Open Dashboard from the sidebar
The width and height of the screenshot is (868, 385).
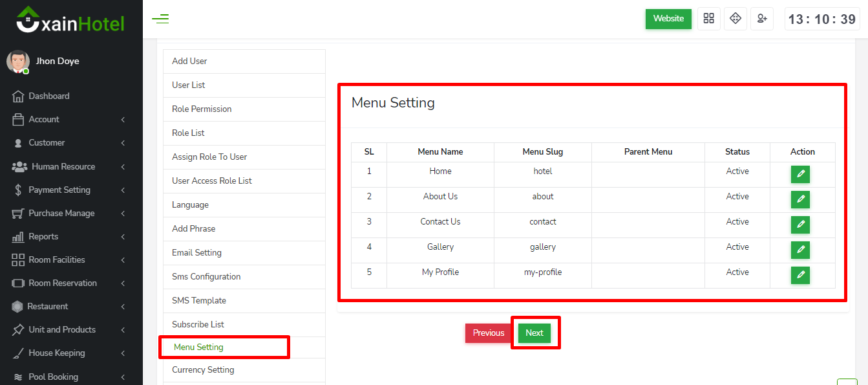pyautogui.click(x=48, y=96)
